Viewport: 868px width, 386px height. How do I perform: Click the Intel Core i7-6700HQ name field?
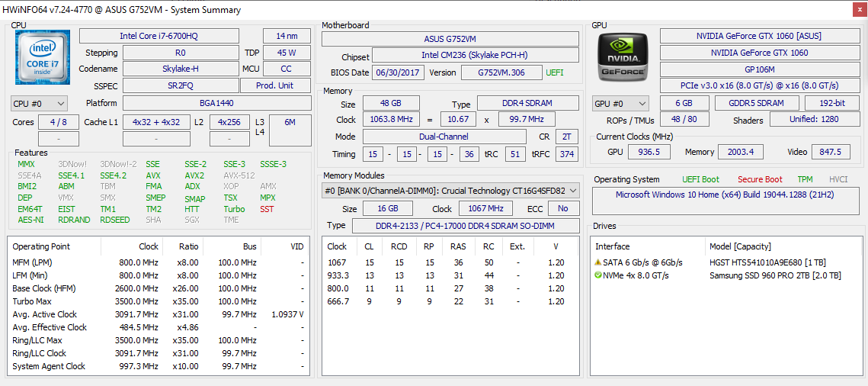(159, 36)
